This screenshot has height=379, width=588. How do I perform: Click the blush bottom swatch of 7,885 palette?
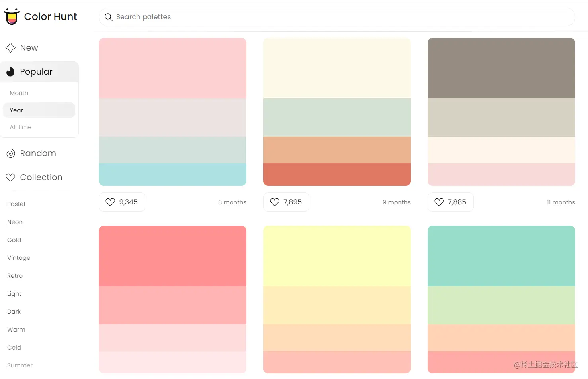click(501, 175)
